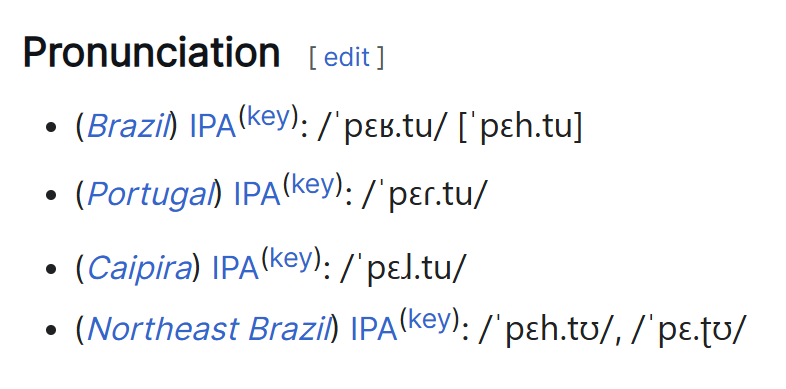Click the /ˈpɛh.tʊ/ Northeast Brazil transcription

545,331
